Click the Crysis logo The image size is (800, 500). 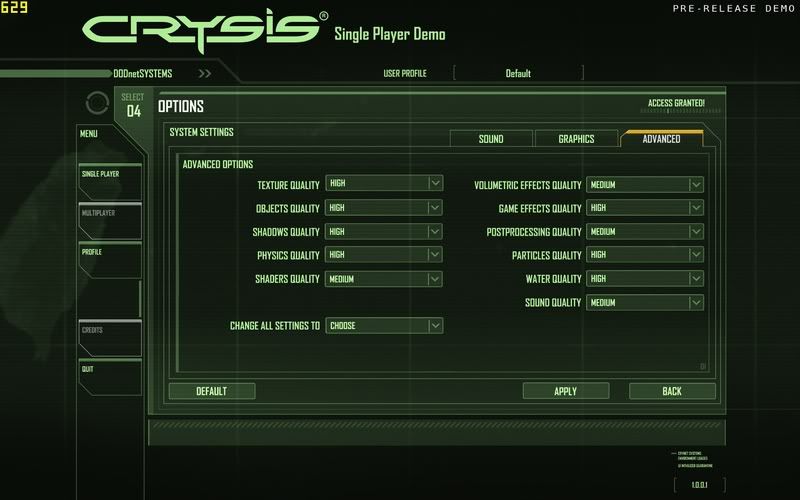(204, 30)
